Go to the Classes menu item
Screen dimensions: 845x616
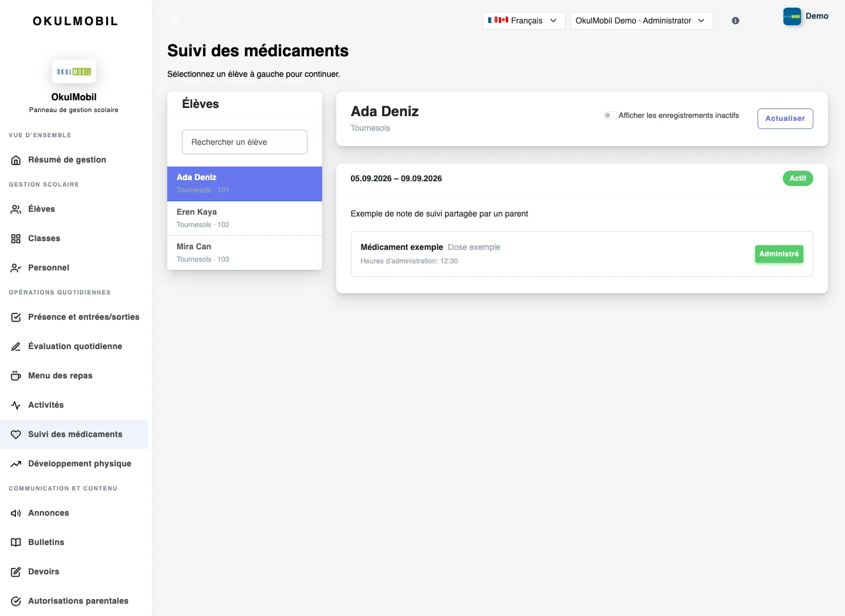click(74, 239)
